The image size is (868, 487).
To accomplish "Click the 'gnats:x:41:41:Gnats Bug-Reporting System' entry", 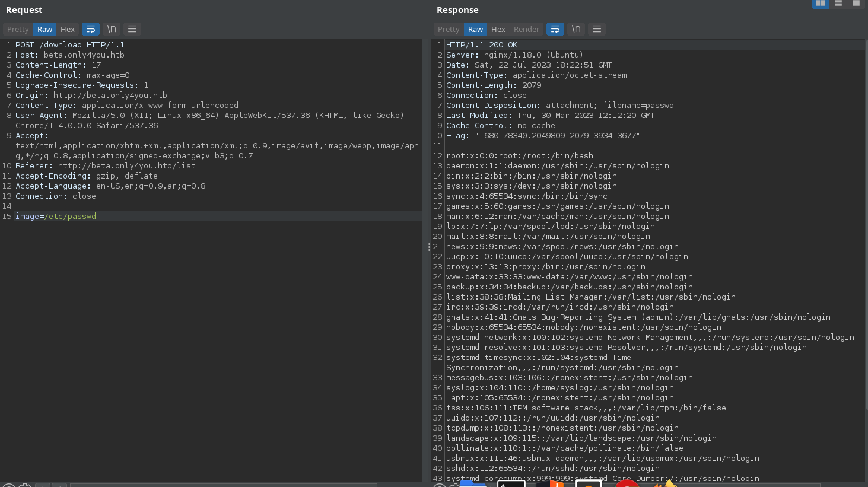I will [x=638, y=317].
